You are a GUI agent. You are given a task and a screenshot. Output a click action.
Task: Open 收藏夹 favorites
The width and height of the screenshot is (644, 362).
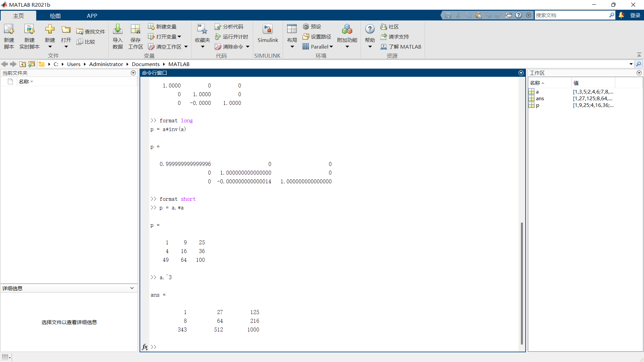tap(202, 36)
